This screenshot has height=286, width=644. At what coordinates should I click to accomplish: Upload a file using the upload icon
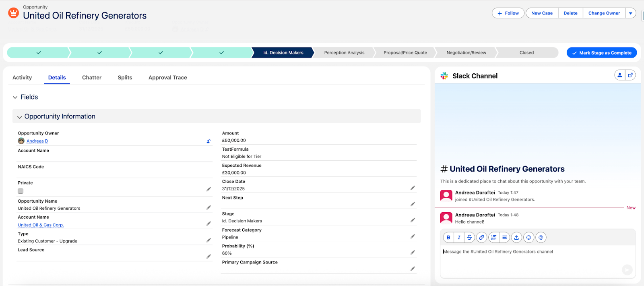click(x=516, y=238)
